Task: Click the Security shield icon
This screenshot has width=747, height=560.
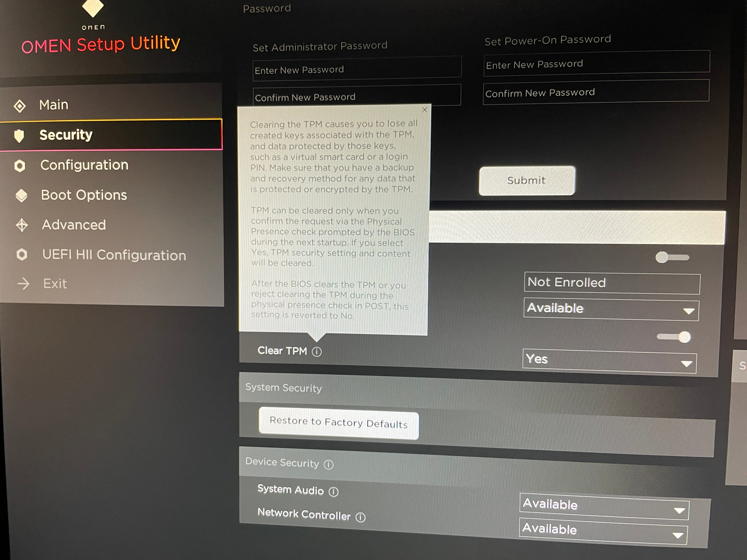Action: 19,136
